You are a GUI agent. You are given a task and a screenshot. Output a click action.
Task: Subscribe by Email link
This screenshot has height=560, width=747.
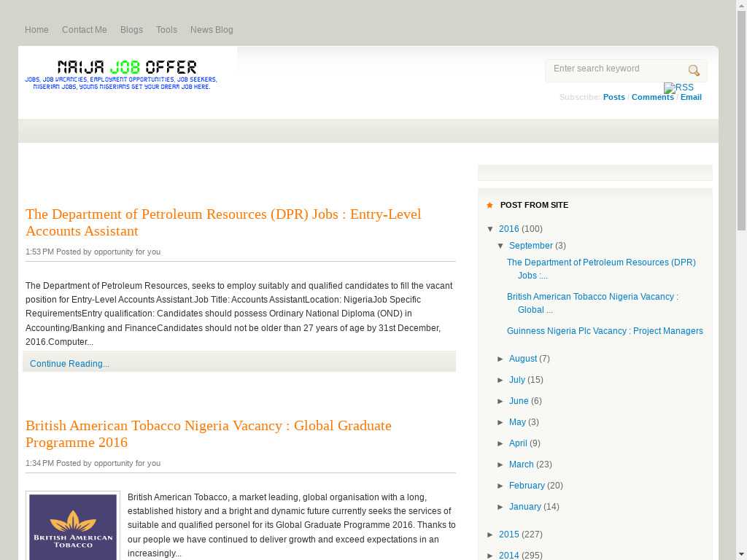tap(691, 97)
